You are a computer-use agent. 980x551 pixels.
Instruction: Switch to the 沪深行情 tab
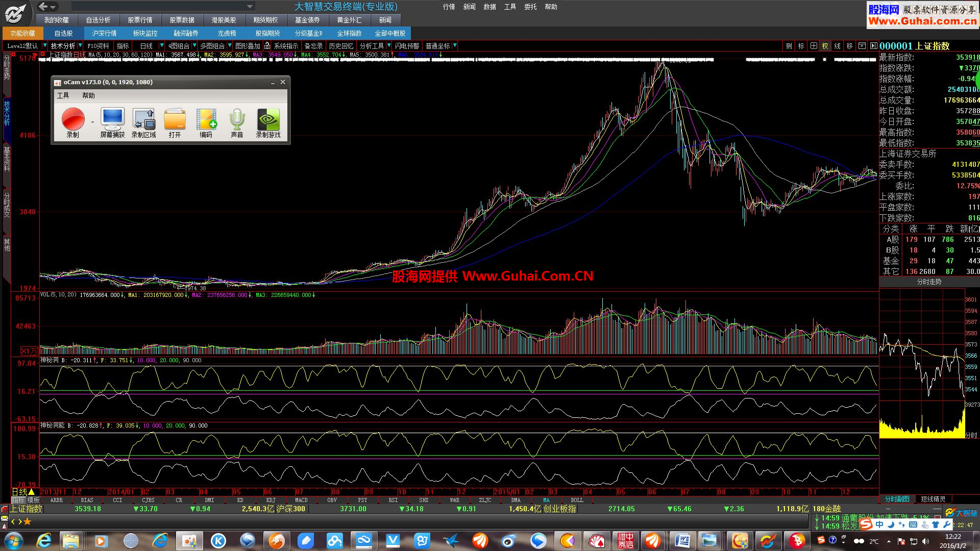[x=104, y=33]
